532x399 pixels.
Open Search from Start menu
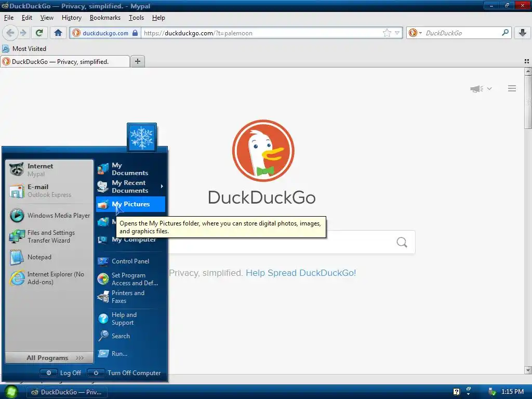click(130, 336)
